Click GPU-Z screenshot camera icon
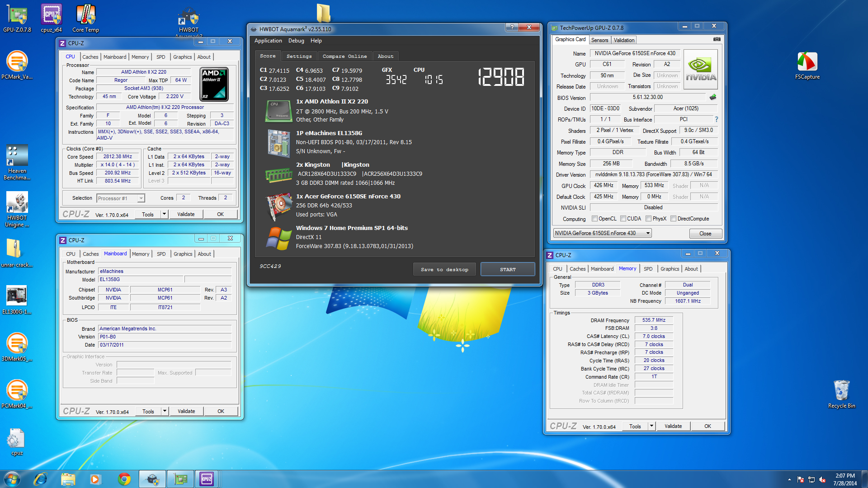Image resolution: width=868 pixels, height=488 pixels. click(717, 40)
